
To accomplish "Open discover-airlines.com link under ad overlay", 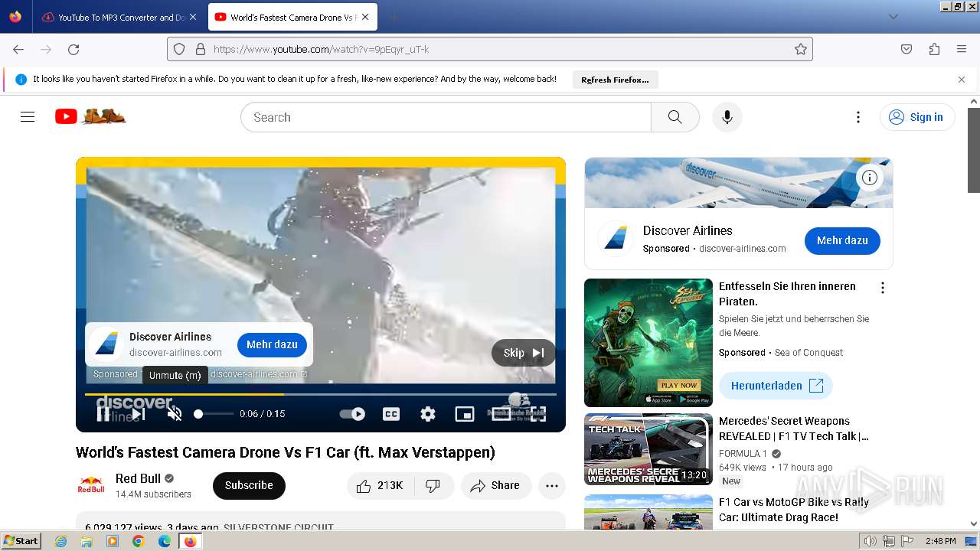I will pos(259,374).
